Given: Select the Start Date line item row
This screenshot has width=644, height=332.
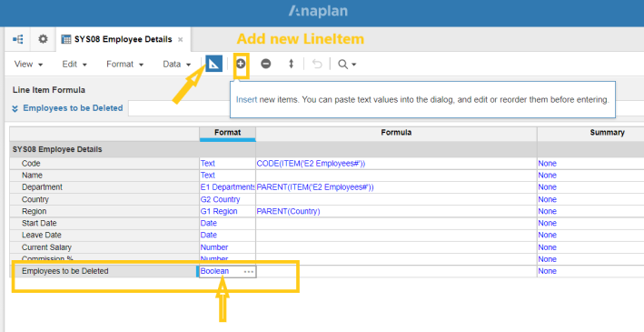Looking at the screenshot, I should click(x=104, y=224).
